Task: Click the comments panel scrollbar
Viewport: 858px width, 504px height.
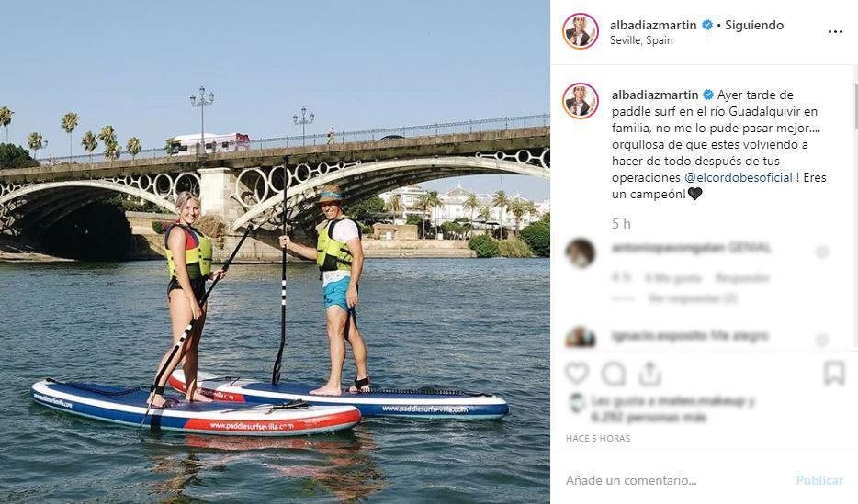Action: [854, 106]
